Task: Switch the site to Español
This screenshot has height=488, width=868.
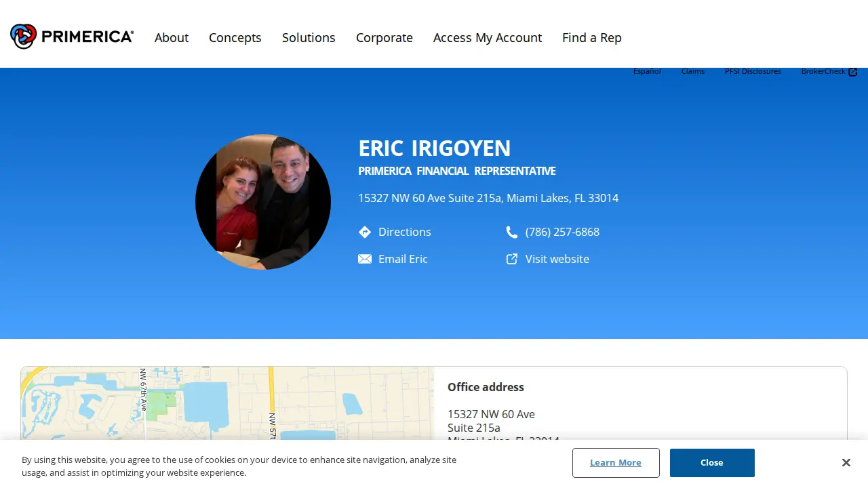Action: point(647,71)
